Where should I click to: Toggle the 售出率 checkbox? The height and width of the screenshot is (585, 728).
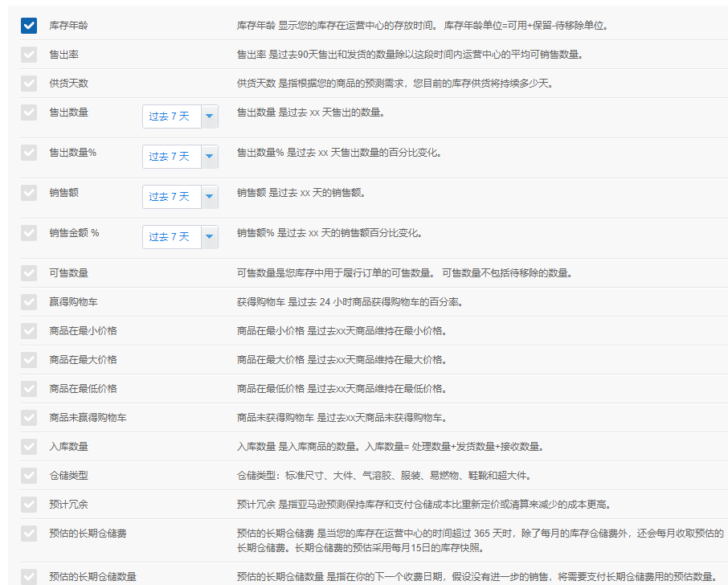click(x=29, y=55)
